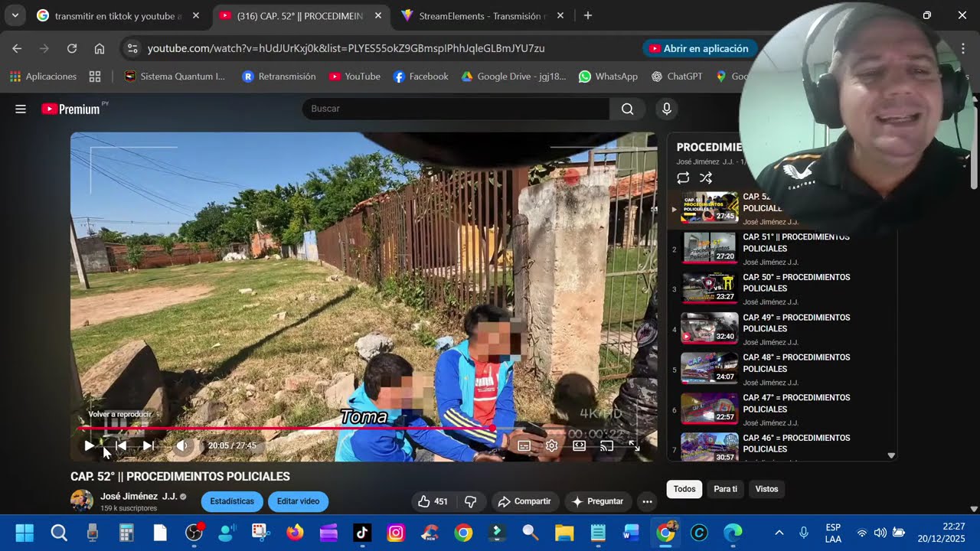Cast the video to a TV
The image size is (980, 551).
click(606, 445)
